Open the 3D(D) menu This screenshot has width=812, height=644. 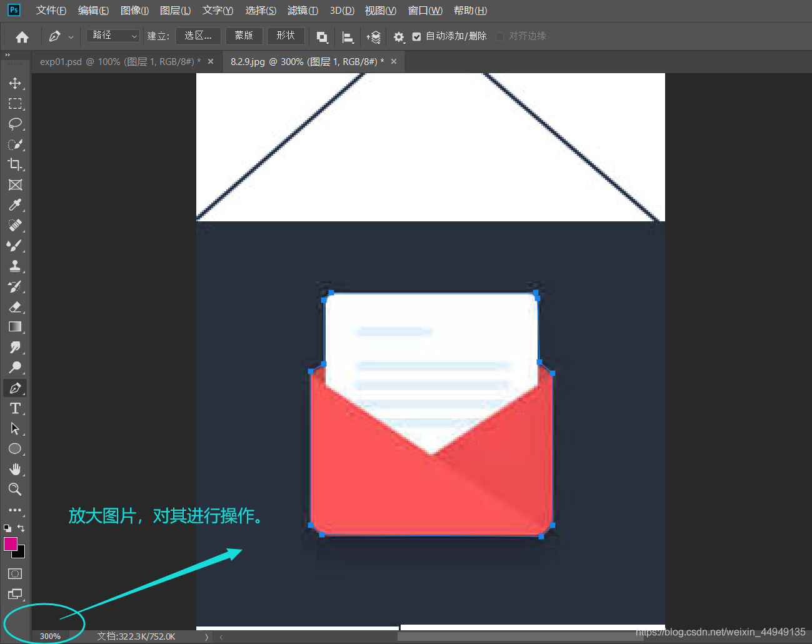(342, 11)
